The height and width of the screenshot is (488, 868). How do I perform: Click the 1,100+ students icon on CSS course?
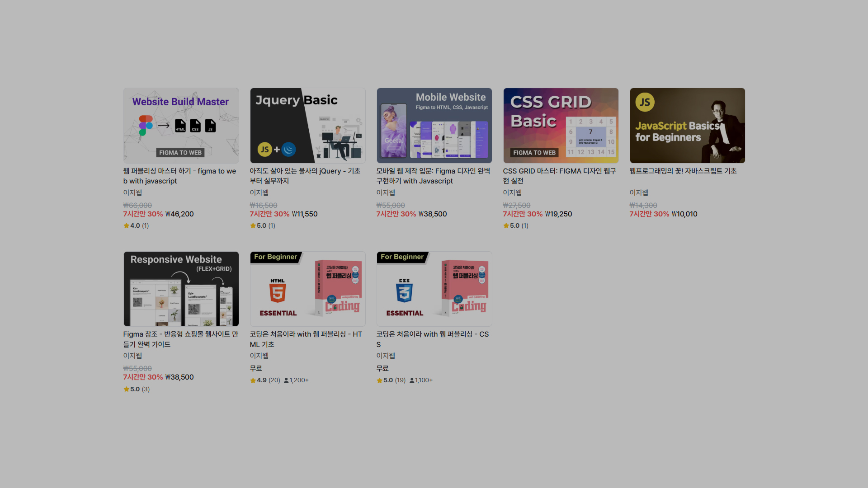click(412, 380)
